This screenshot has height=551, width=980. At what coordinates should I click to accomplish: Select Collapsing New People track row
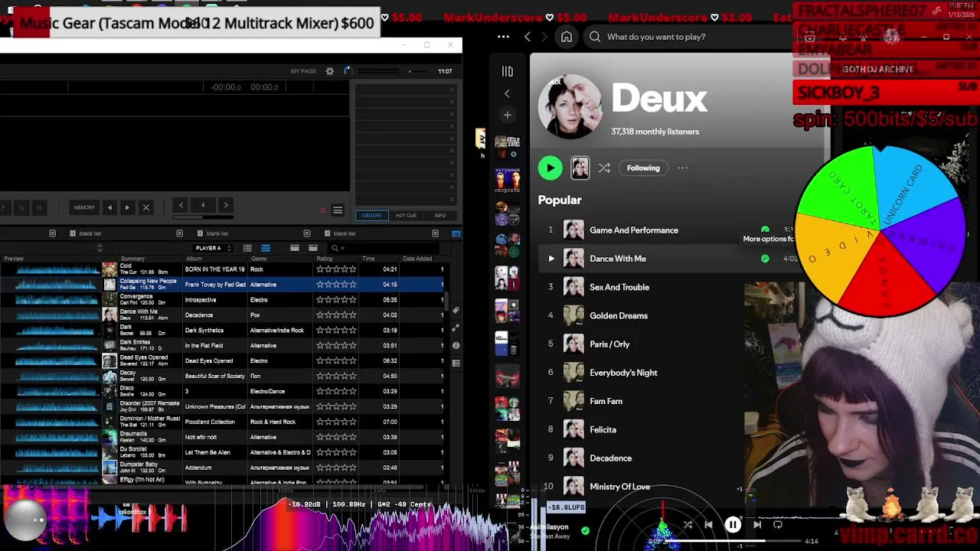pos(222,285)
